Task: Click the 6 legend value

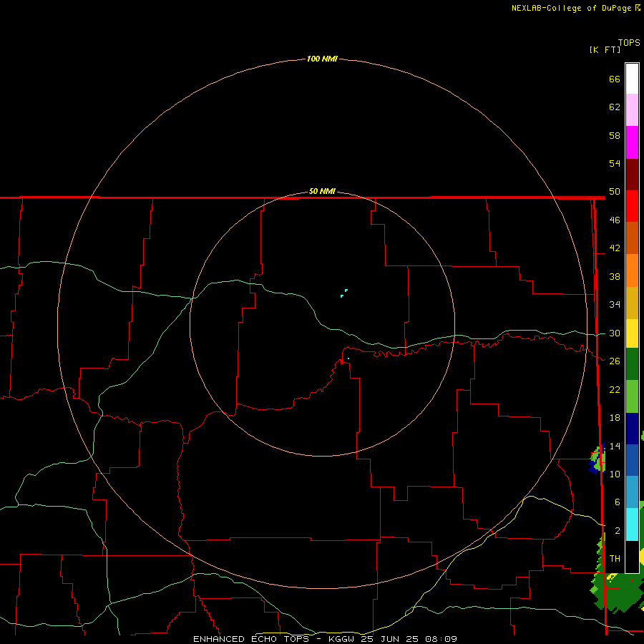Action: (x=617, y=502)
